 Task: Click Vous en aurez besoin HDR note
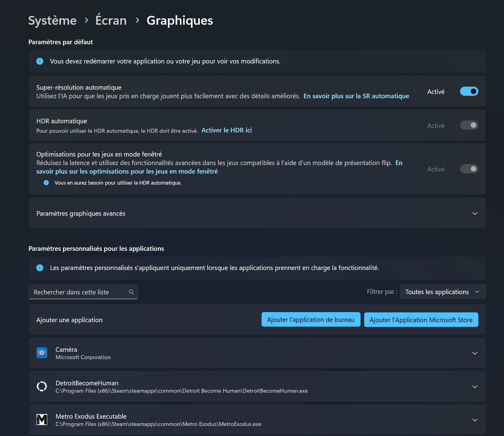118,183
